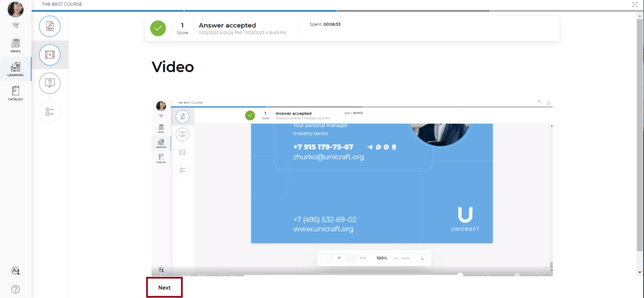Click the "Spent: 00:06:53" time text
The width and height of the screenshot is (644, 298).
coord(325,25)
